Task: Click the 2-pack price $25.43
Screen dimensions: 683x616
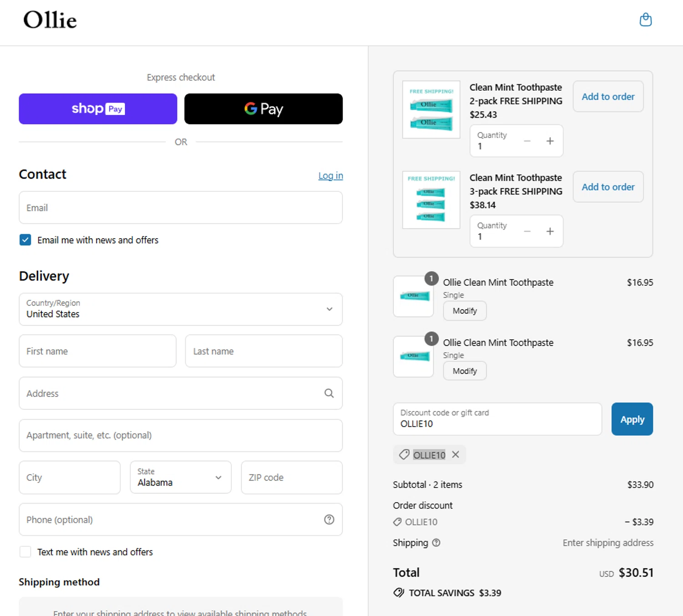Action: tap(483, 115)
